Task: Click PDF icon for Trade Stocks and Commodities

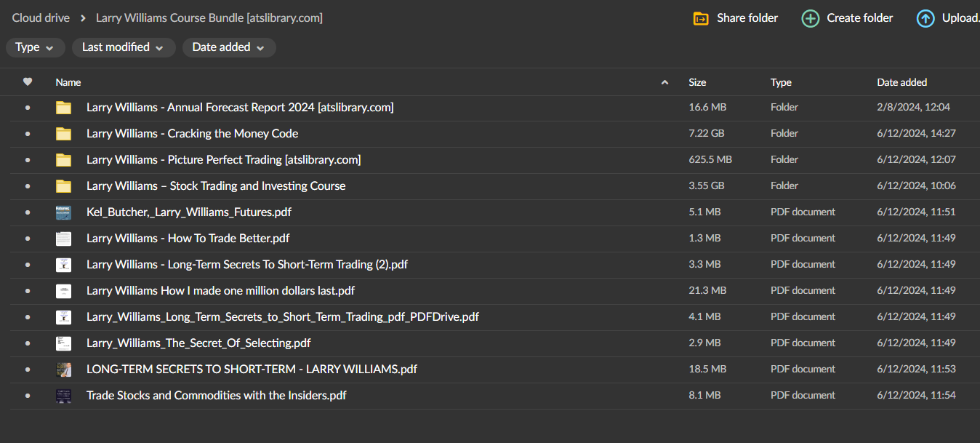Action: pos(64,396)
